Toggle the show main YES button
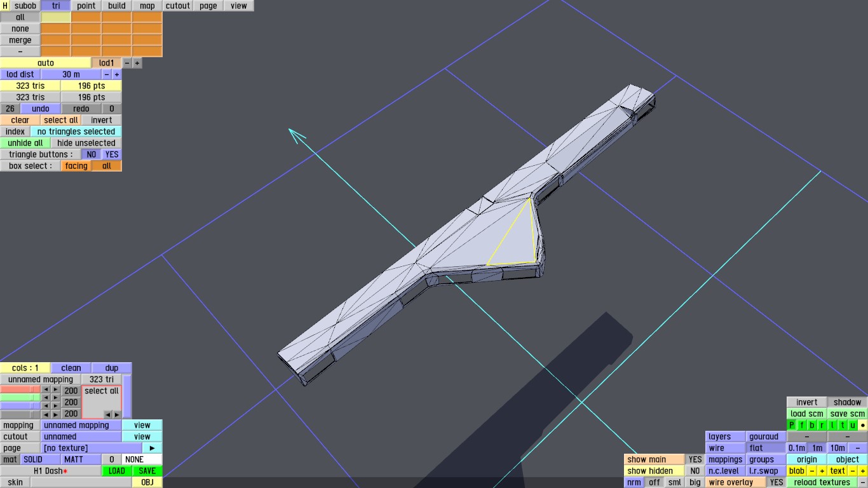Viewport: 868px width, 488px height. coord(695,459)
